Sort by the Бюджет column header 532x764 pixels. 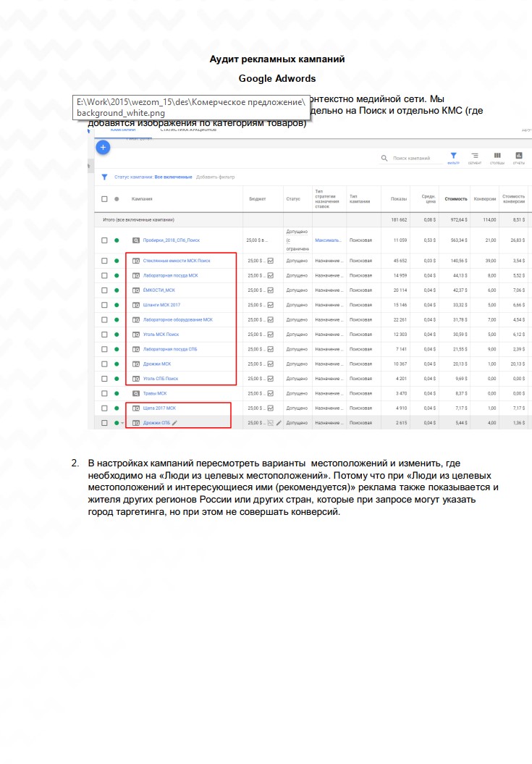(257, 199)
